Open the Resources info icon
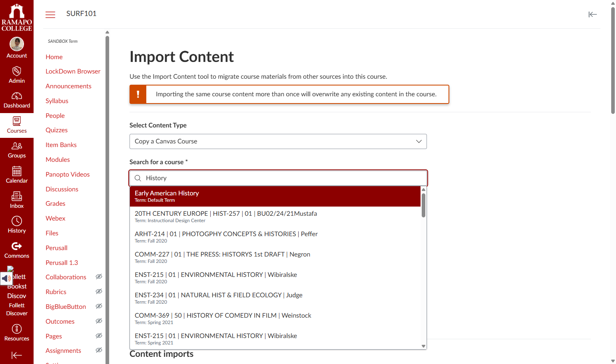616x364 pixels. click(x=17, y=329)
